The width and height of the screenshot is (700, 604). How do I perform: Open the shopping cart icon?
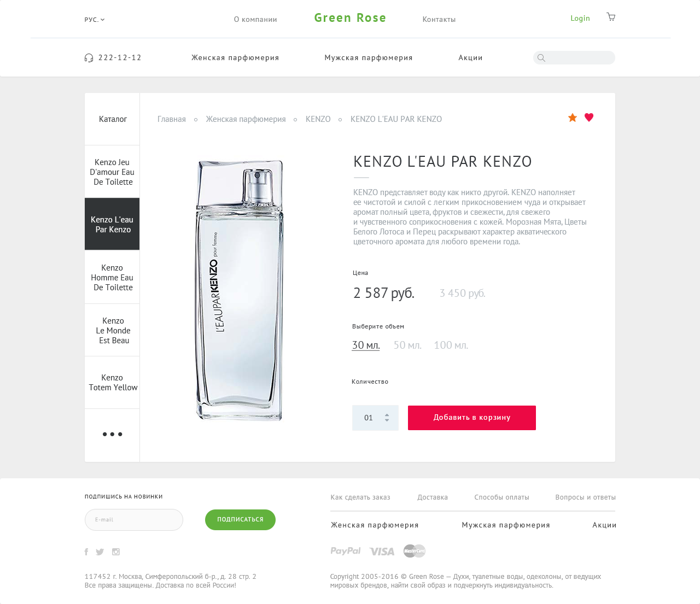611,17
